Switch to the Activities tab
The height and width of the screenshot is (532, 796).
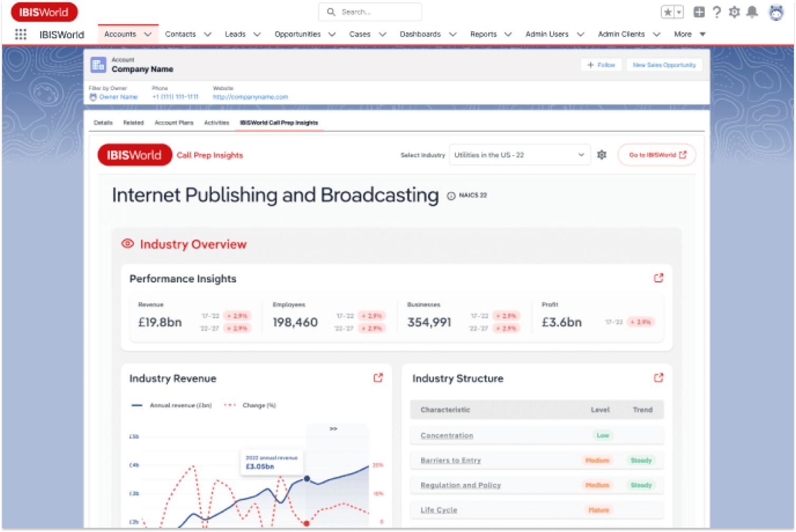click(216, 123)
